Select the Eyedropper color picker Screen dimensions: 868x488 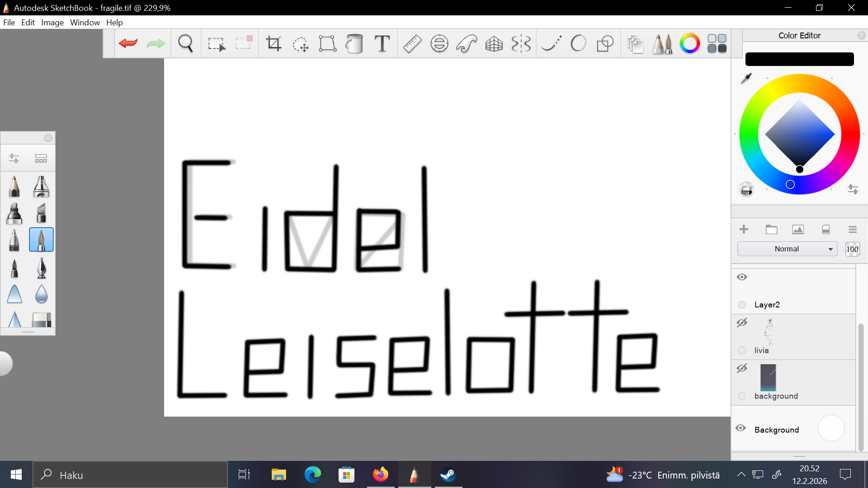click(746, 78)
